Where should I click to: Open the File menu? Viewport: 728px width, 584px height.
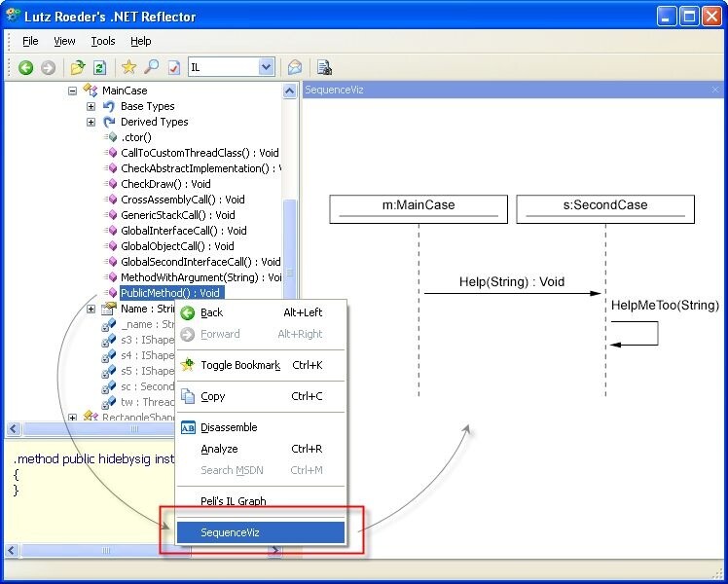[30, 41]
